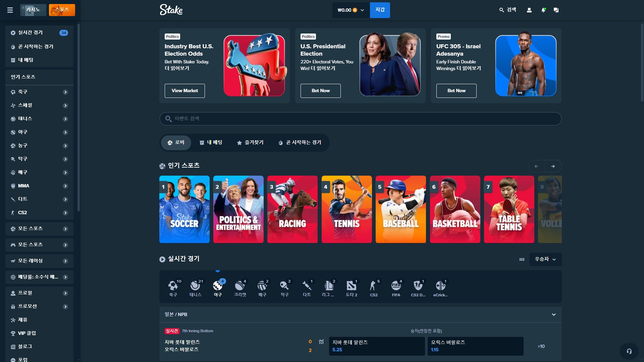Open the Racing sport card

[x=292, y=209]
